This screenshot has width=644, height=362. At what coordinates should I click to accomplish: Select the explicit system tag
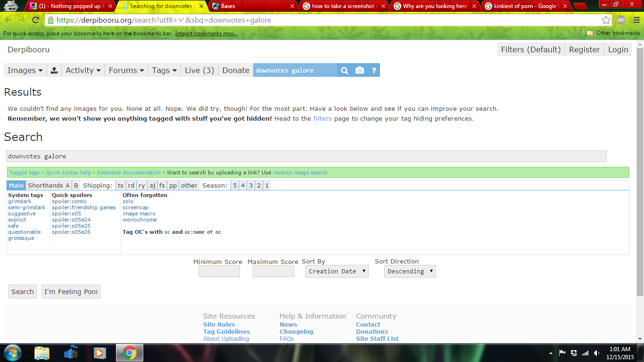point(17,220)
